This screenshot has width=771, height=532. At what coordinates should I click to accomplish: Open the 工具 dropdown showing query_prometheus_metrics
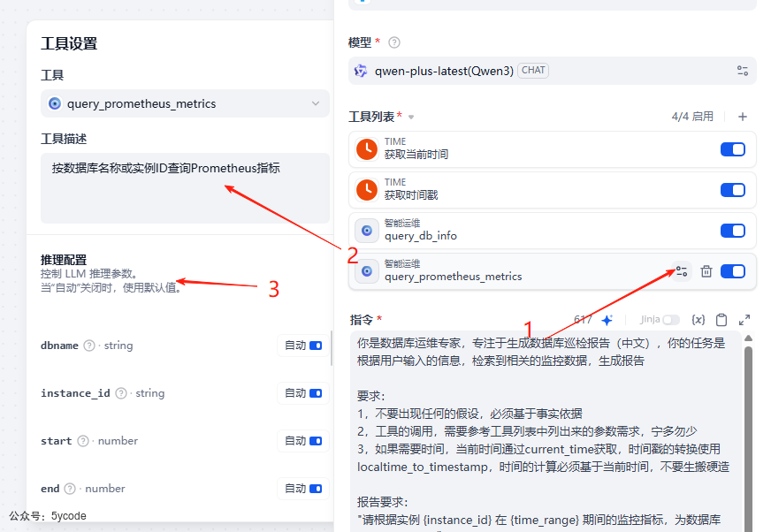click(185, 103)
